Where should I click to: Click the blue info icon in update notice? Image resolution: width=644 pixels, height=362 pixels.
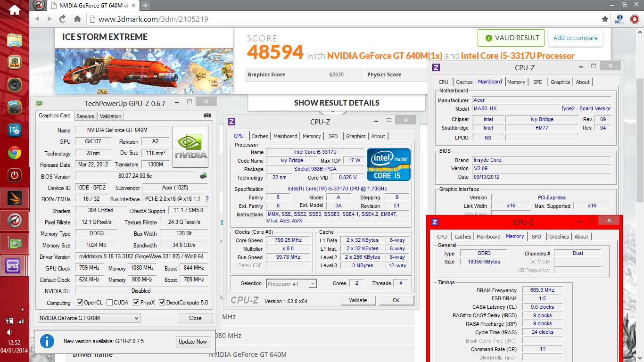(x=47, y=341)
